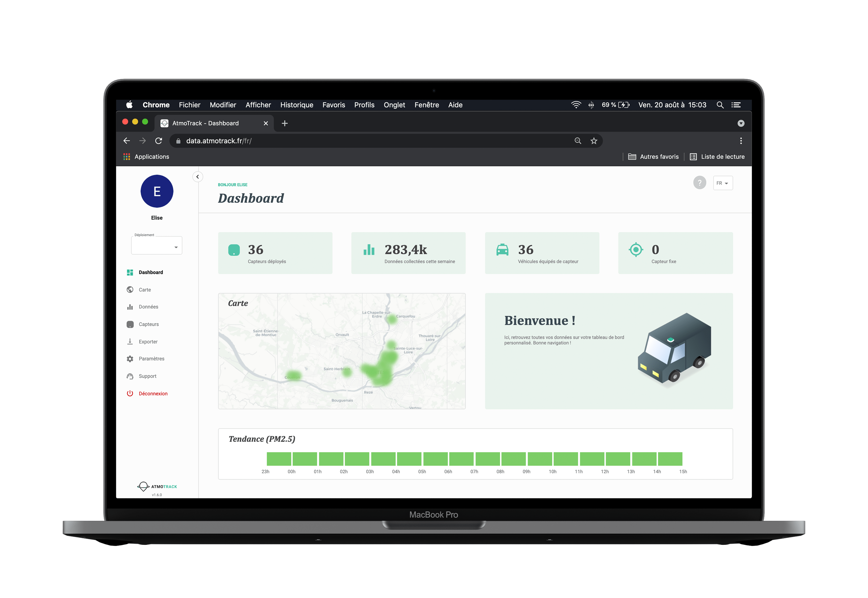
Task: Open the Profils menu
Action: [364, 105]
